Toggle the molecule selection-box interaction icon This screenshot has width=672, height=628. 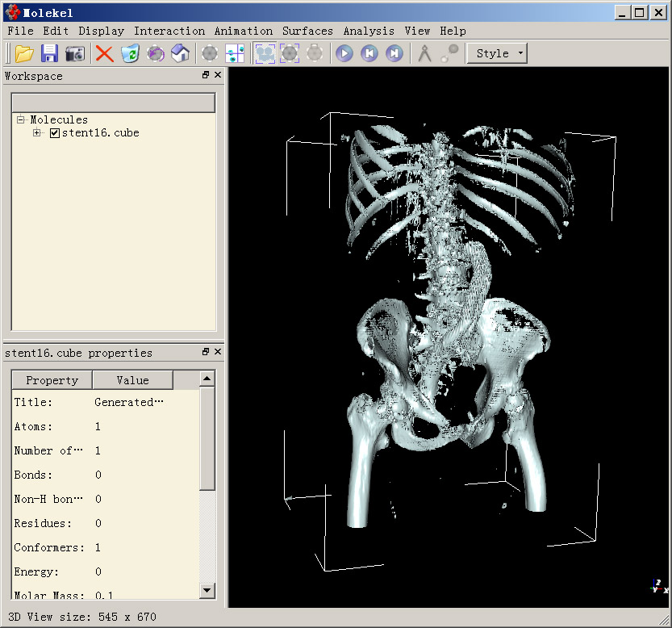(x=290, y=53)
